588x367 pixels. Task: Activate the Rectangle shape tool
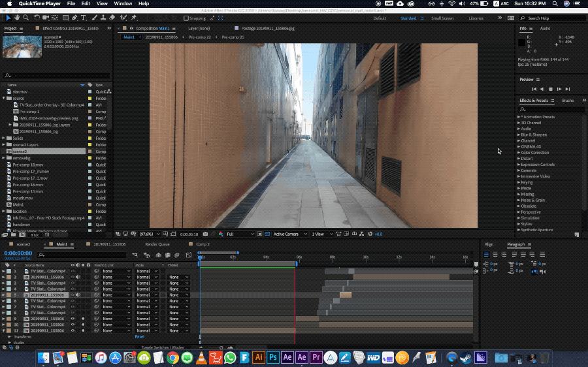pyautogui.click(x=65, y=18)
